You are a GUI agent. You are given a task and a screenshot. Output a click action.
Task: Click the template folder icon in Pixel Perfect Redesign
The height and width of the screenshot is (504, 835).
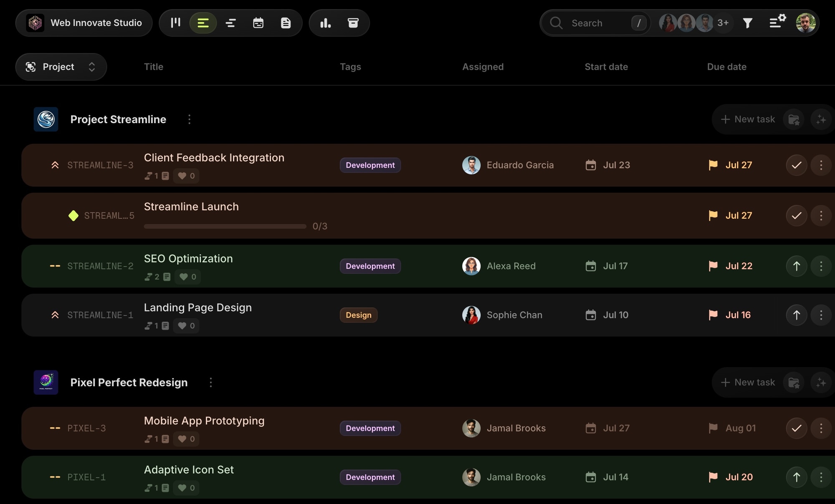[x=794, y=382]
